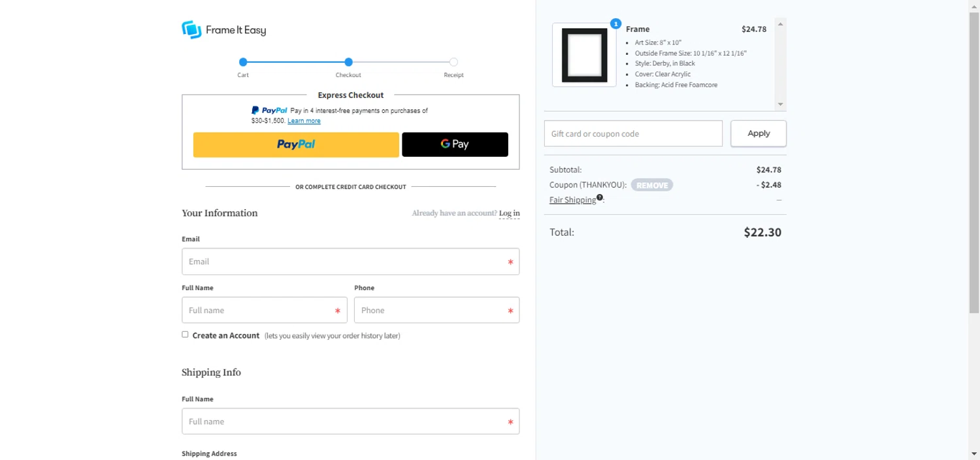Viewport: 980px width, 460px height.
Task: Click the Receipt step circle
Action: pos(453,62)
